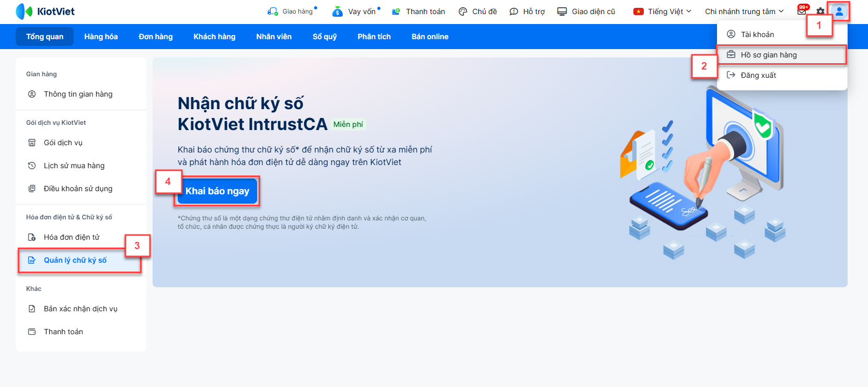Open Lịch sử mua hàng in sidebar
Screen dimensions: 868x387
tap(81, 166)
